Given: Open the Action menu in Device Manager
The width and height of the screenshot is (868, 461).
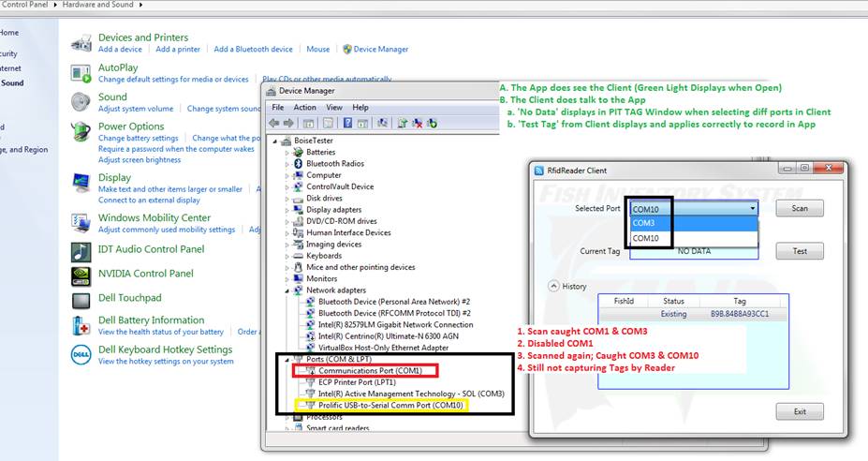Looking at the screenshot, I should tap(304, 107).
